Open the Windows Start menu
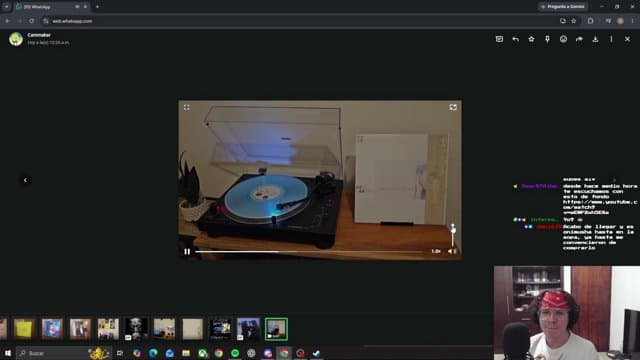The height and width of the screenshot is (360, 640). 7,353
